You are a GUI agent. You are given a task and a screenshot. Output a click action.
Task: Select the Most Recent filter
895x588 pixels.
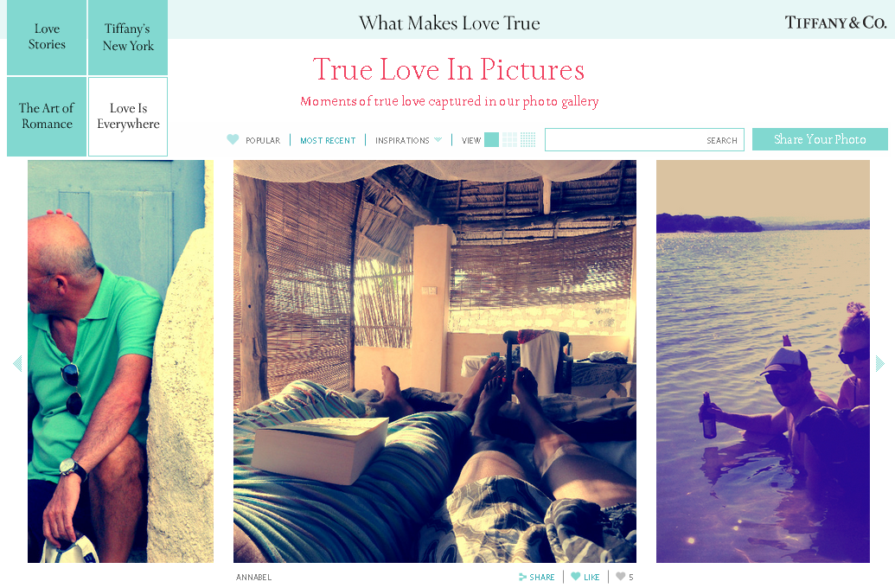[x=328, y=140]
